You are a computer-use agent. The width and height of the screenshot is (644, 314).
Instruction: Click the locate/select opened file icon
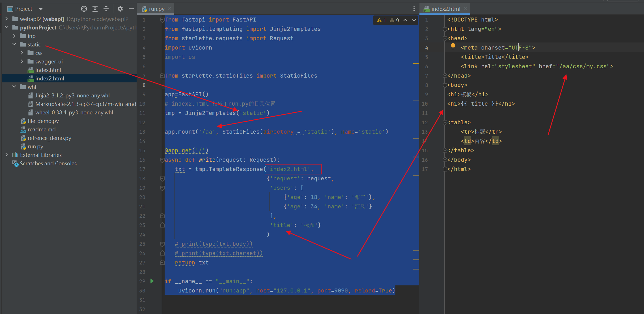point(84,9)
